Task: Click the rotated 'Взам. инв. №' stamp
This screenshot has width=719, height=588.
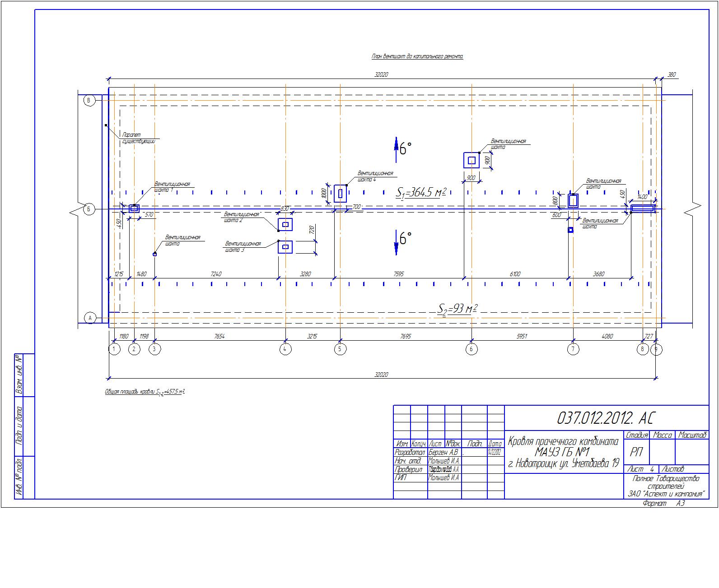Action: tap(19, 375)
